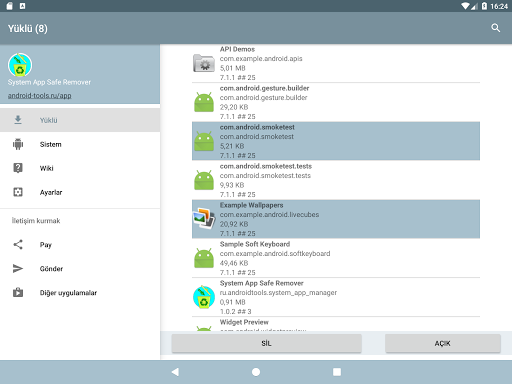The width and height of the screenshot is (512, 384).
Task: Click the SİL button
Action: pyautogui.click(x=266, y=343)
